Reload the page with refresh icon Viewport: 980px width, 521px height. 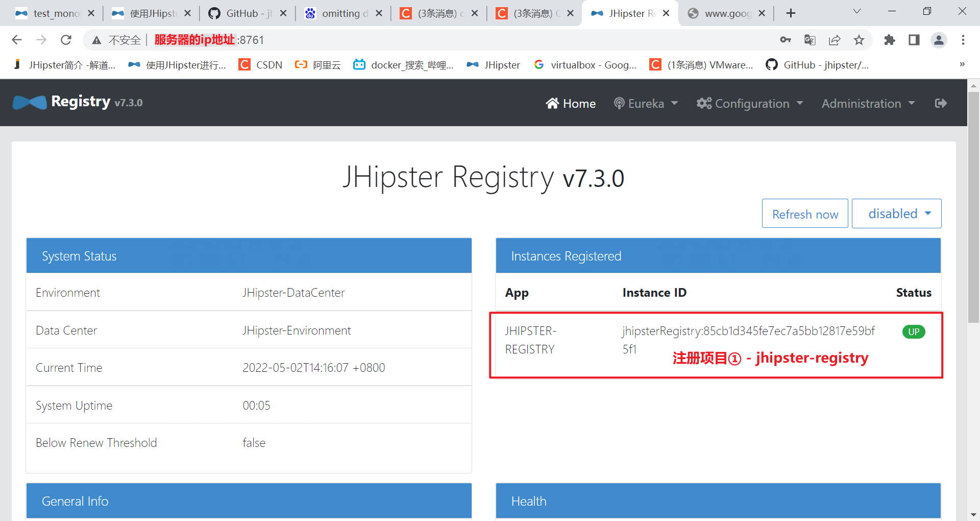66,40
